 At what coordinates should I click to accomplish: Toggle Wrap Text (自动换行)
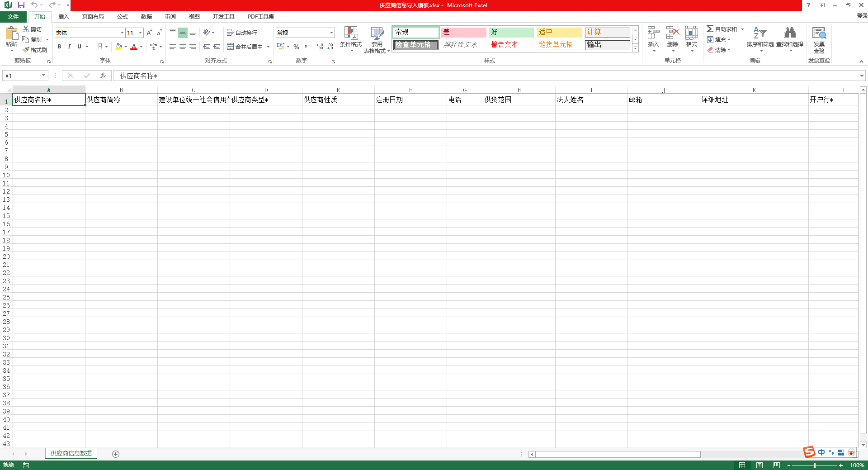(242, 33)
